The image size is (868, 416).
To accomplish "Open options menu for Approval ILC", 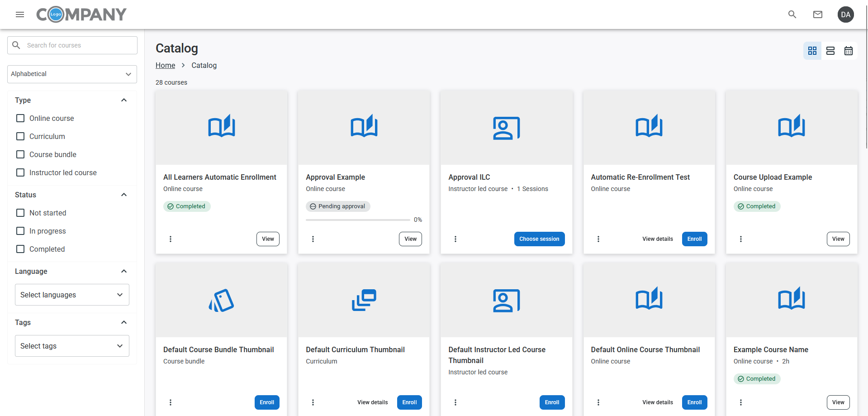I will [x=455, y=239].
